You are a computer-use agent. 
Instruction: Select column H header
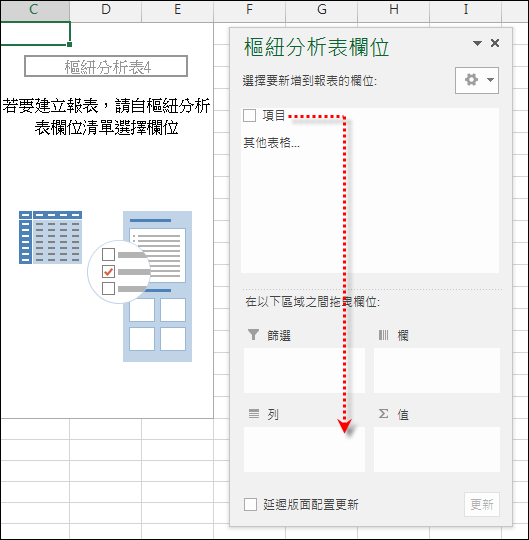pyautogui.click(x=394, y=10)
